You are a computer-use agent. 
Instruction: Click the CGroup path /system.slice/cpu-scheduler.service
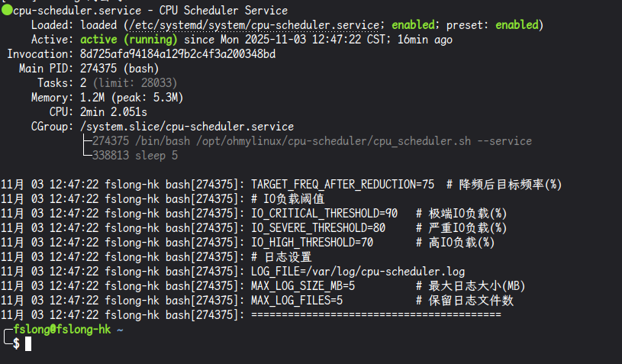pyautogui.click(x=187, y=127)
